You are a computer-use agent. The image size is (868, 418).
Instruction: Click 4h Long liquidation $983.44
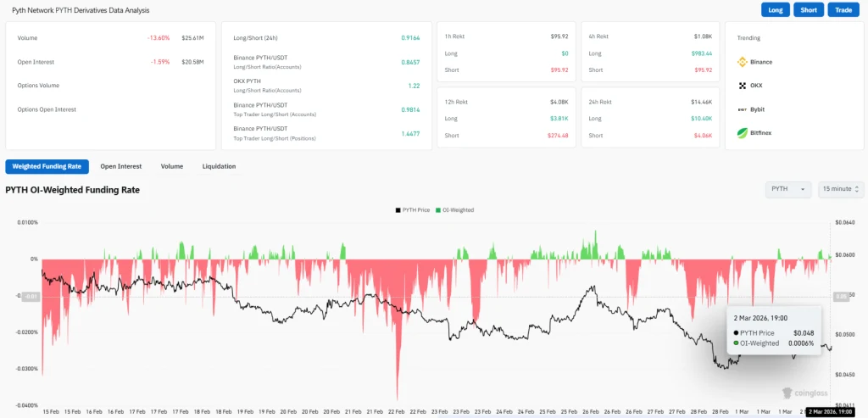point(701,53)
